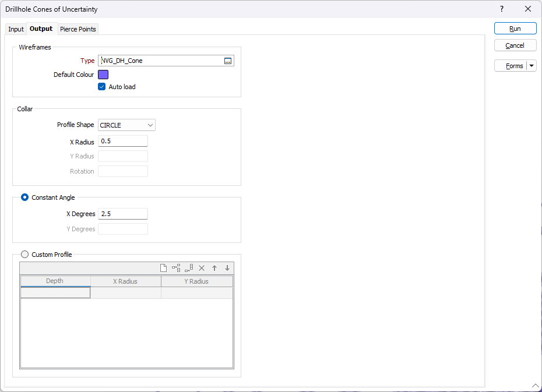Click the move row down arrow
Viewport: 542px width, 392px height.
[227, 268]
